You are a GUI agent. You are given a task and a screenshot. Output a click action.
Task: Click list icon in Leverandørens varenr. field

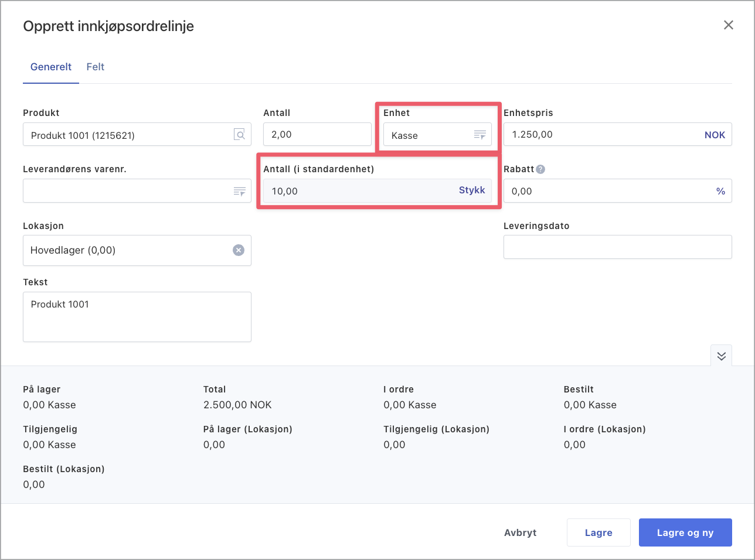(239, 192)
